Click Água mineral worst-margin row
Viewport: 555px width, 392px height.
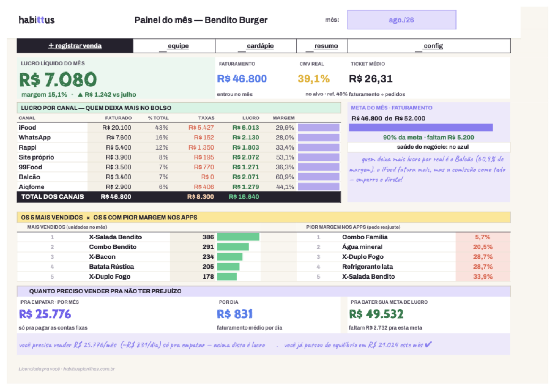coord(362,247)
